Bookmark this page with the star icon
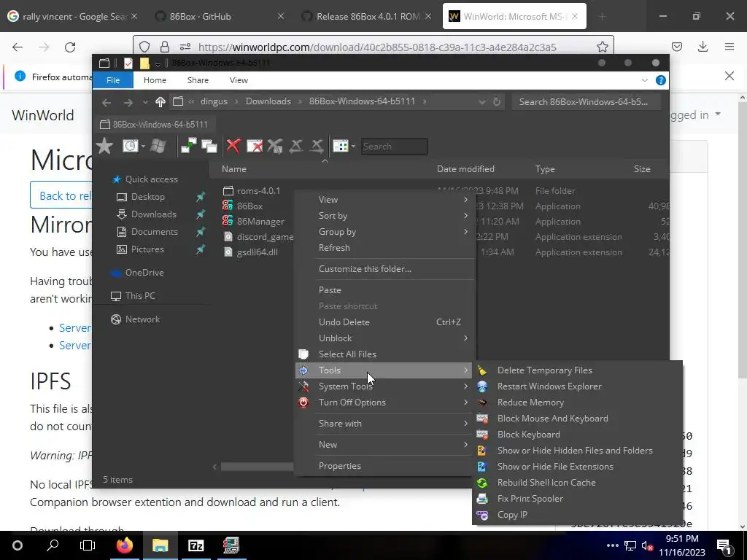Screen dimensions: 747x560 click(x=602, y=47)
